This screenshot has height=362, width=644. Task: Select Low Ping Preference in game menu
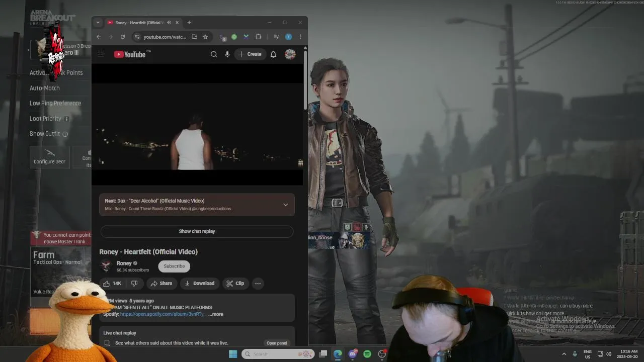coord(55,103)
